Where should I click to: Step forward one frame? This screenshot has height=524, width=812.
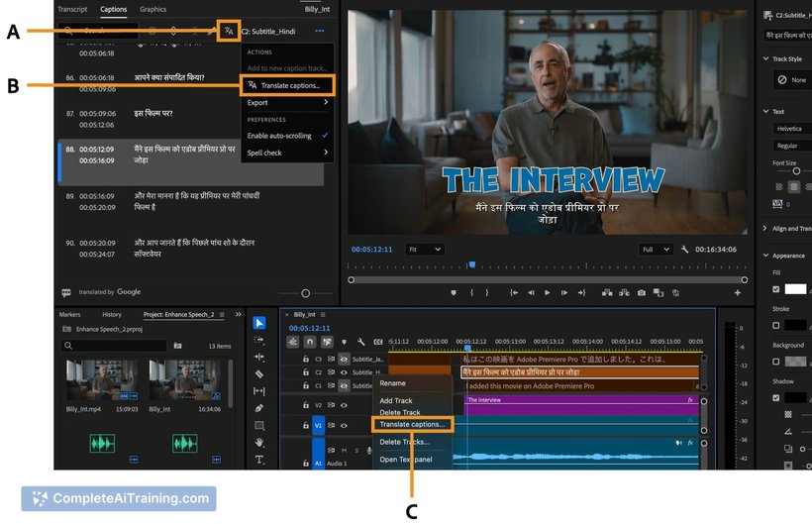point(564,293)
